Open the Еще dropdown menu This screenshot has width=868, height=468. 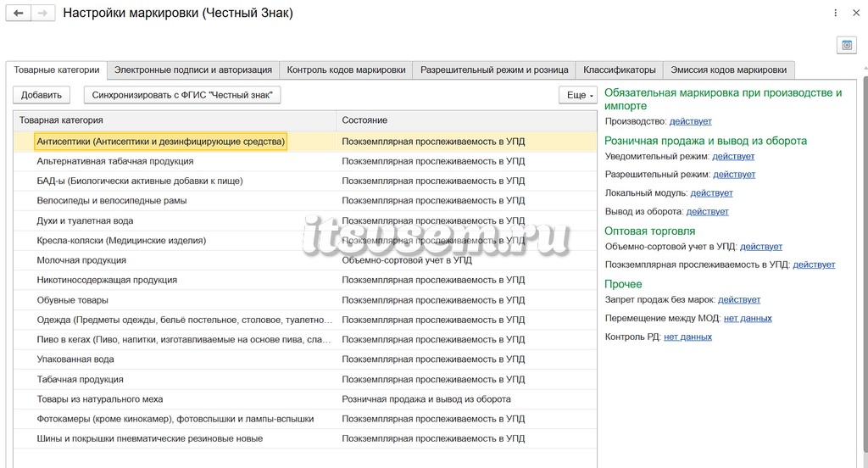[x=578, y=95]
